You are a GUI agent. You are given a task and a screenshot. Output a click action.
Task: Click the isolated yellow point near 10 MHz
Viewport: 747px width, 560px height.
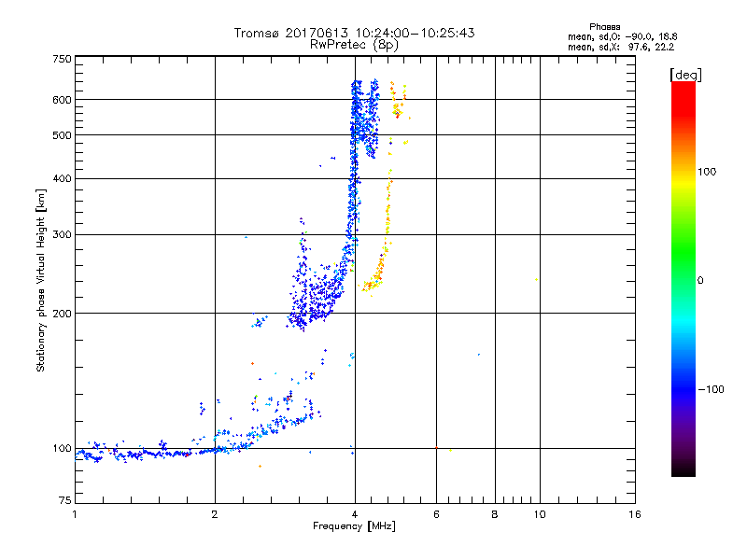click(x=536, y=279)
